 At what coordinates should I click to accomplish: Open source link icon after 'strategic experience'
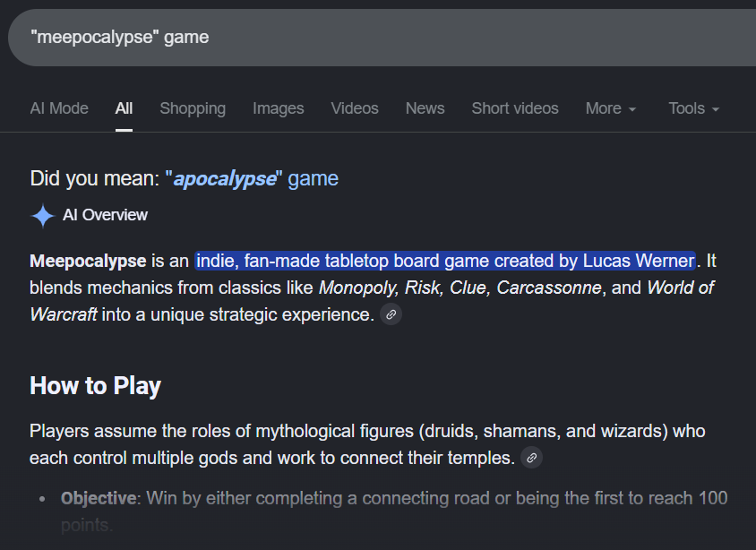tap(391, 314)
